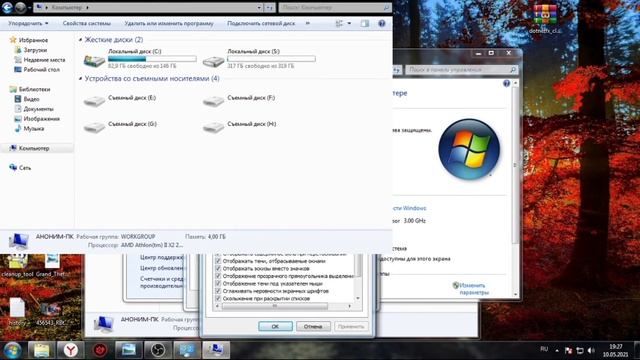640x360 pixels.
Task: Click the change view icon in Explorer toolbar
Action: pos(339,24)
